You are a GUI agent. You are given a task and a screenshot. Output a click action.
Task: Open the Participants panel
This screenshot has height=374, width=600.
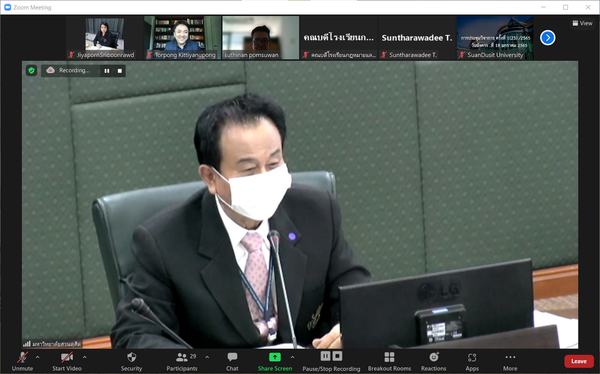pos(182,362)
